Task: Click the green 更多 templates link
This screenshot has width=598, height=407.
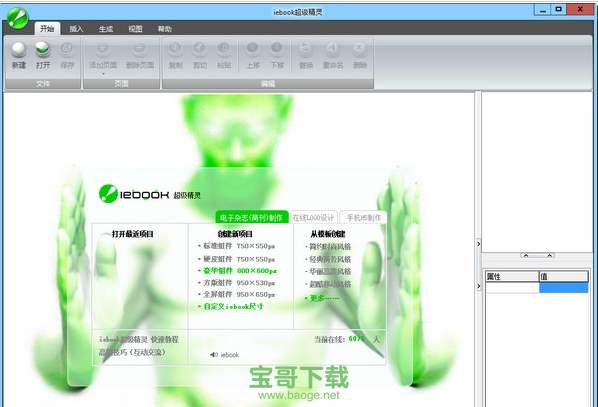Action: pyautogui.click(x=324, y=298)
